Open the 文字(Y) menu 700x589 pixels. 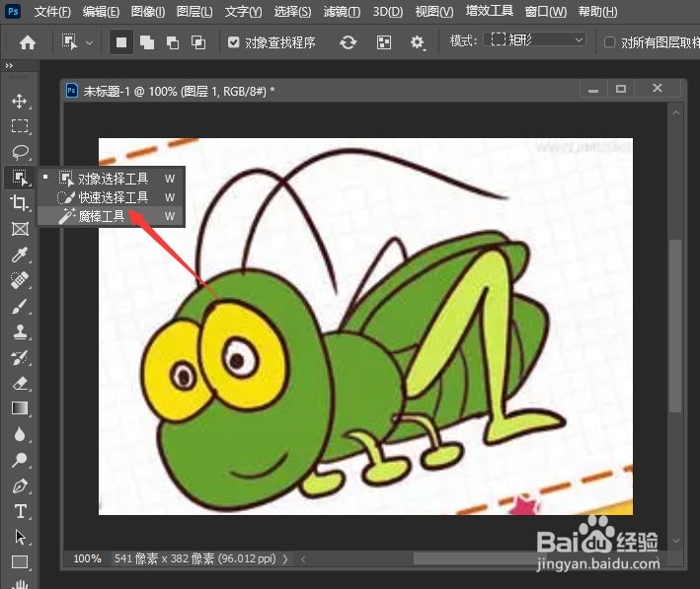[243, 11]
